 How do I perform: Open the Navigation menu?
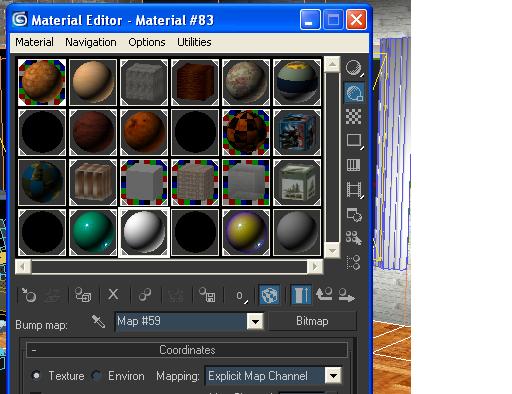[x=91, y=42]
